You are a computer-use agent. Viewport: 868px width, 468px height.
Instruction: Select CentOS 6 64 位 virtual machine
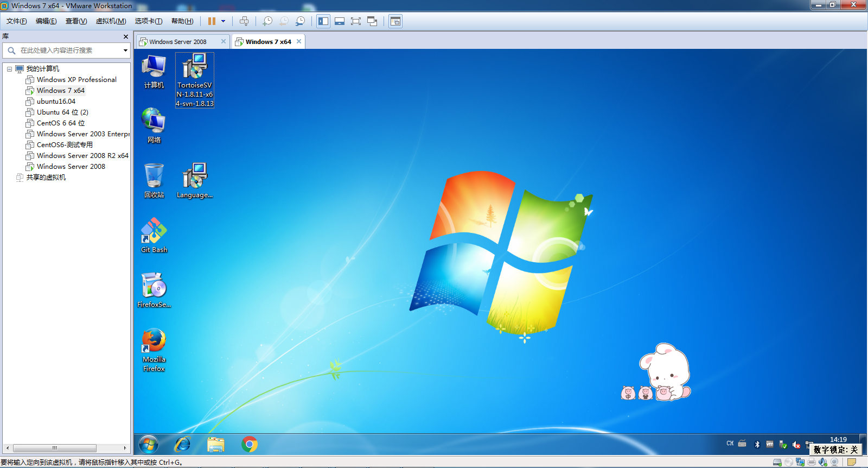[x=61, y=123]
